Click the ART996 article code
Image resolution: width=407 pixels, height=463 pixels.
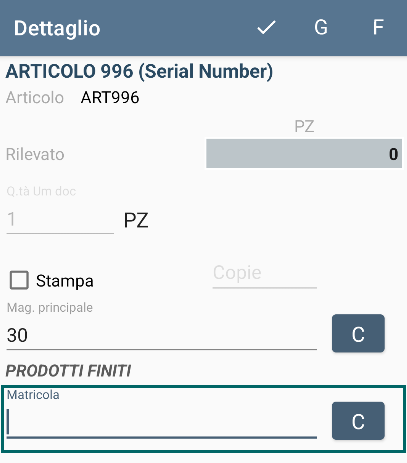click(110, 98)
